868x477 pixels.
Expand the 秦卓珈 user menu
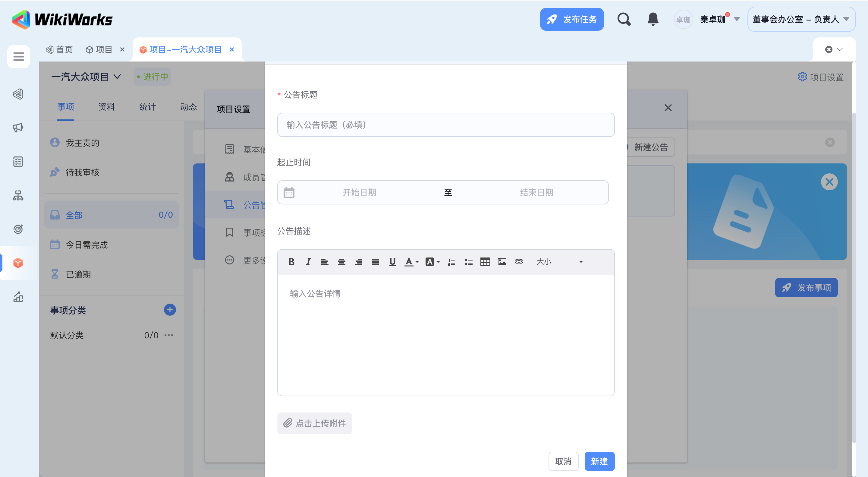[x=737, y=19]
